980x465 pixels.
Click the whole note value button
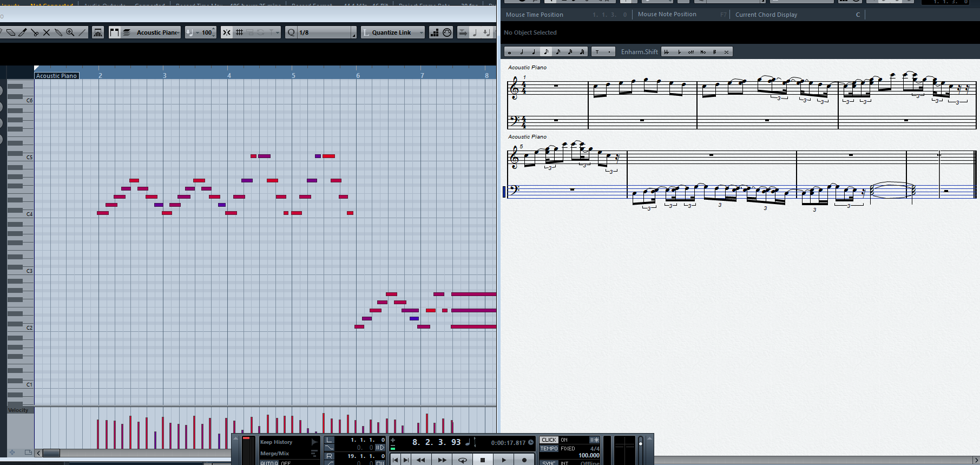tap(509, 52)
